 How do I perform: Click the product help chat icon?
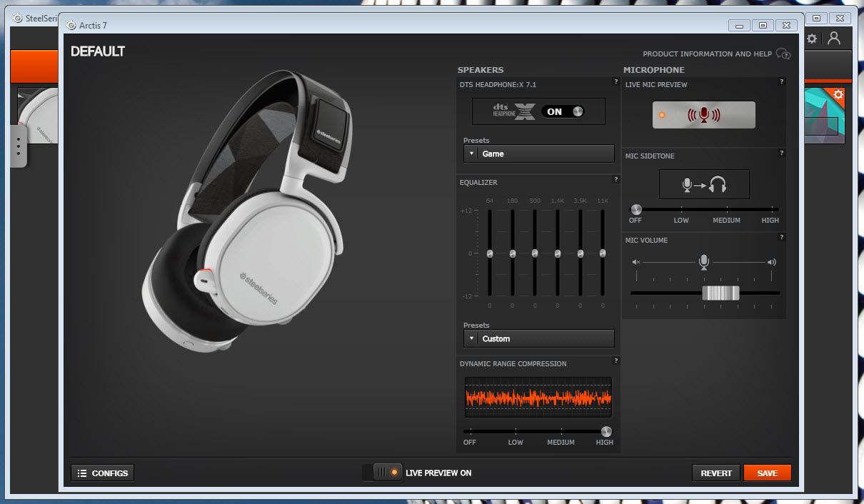(x=783, y=54)
